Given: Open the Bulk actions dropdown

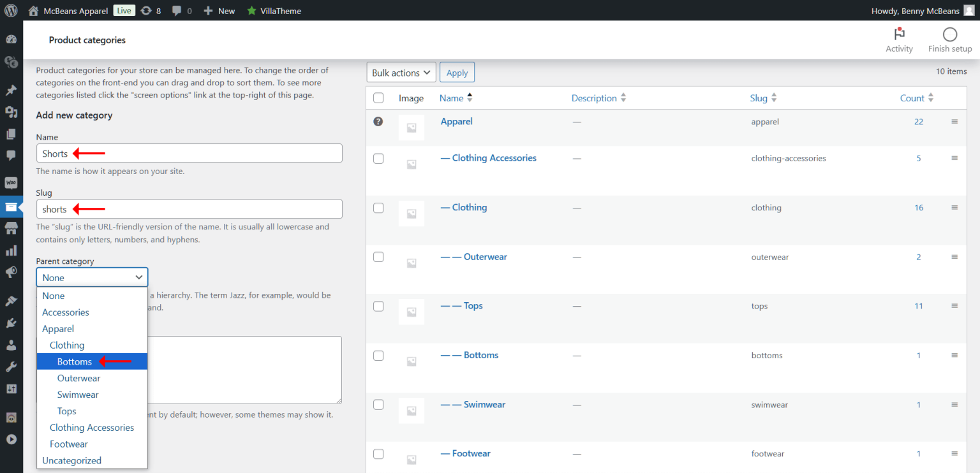Looking at the screenshot, I should [x=401, y=73].
